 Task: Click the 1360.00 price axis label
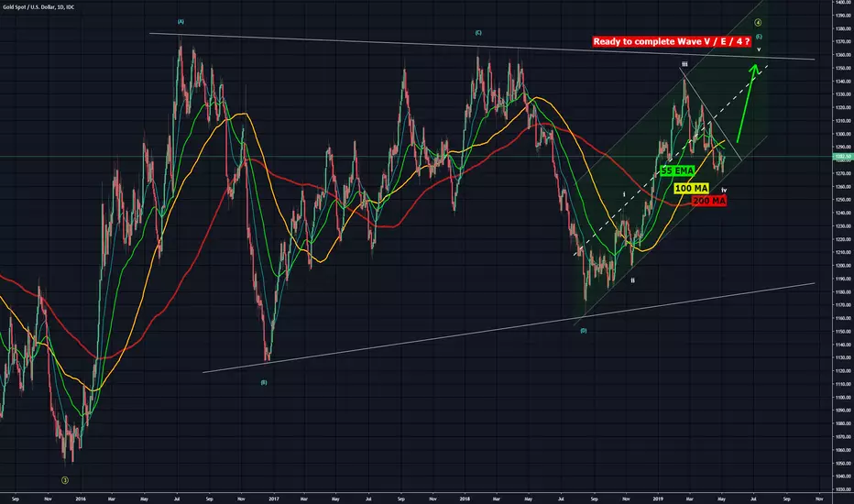click(x=844, y=54)
